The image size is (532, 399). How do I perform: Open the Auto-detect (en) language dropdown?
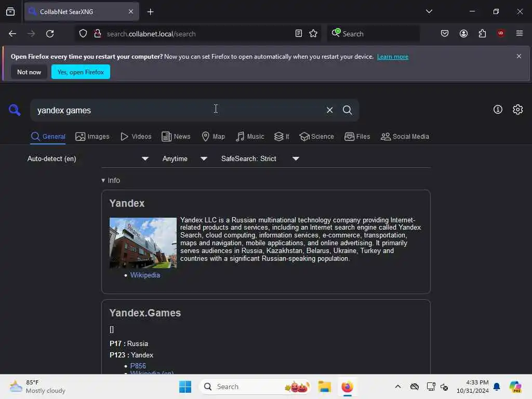click(88, 158)
